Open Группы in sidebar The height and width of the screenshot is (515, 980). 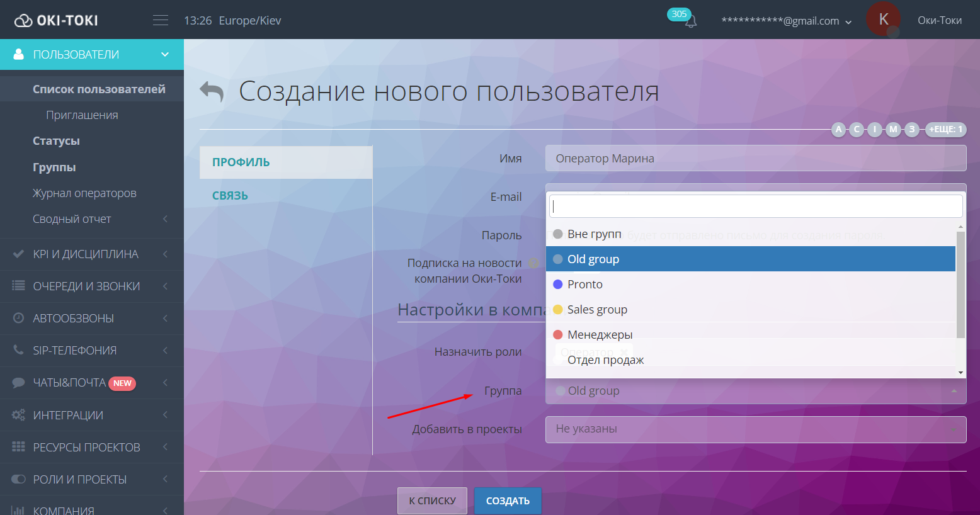[54, 167]
